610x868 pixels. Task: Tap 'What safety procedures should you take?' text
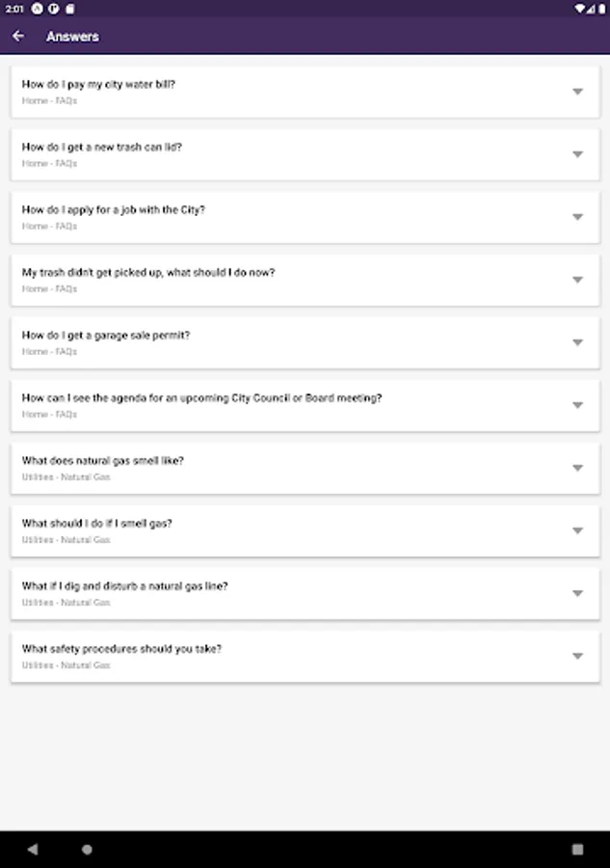point(121,648)
